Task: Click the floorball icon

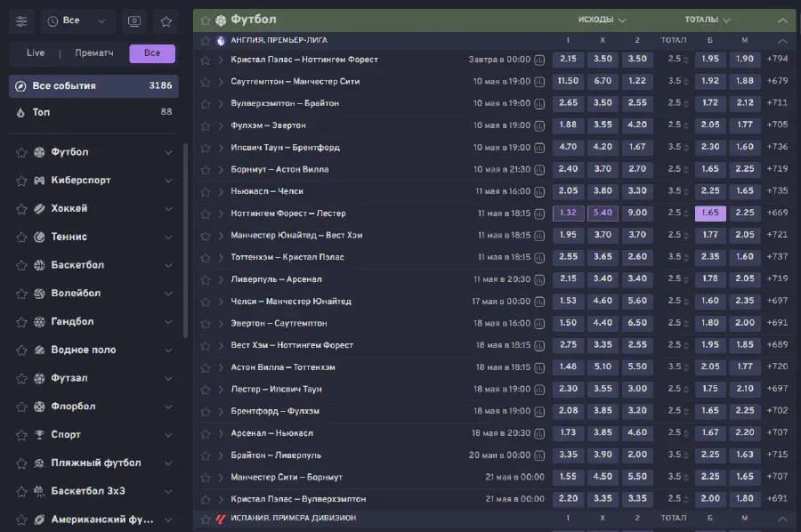Action: (x=39, y=407)
